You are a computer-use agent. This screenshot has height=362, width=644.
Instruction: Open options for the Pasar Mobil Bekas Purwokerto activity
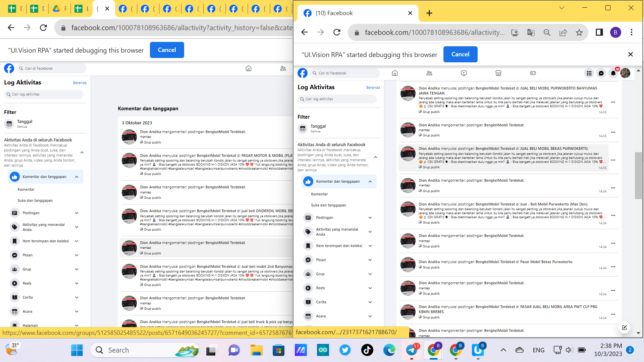613,267
